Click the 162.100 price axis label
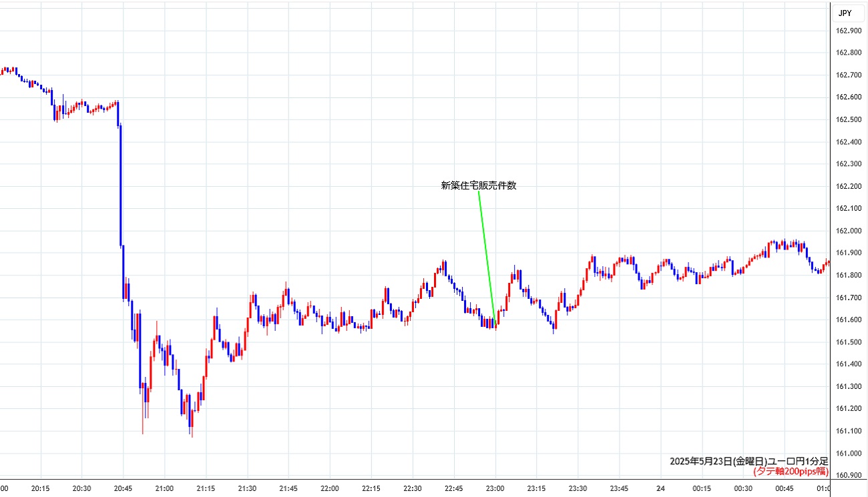Image resolution: width=868 pixels, height=497 pixels. (848, 208)
